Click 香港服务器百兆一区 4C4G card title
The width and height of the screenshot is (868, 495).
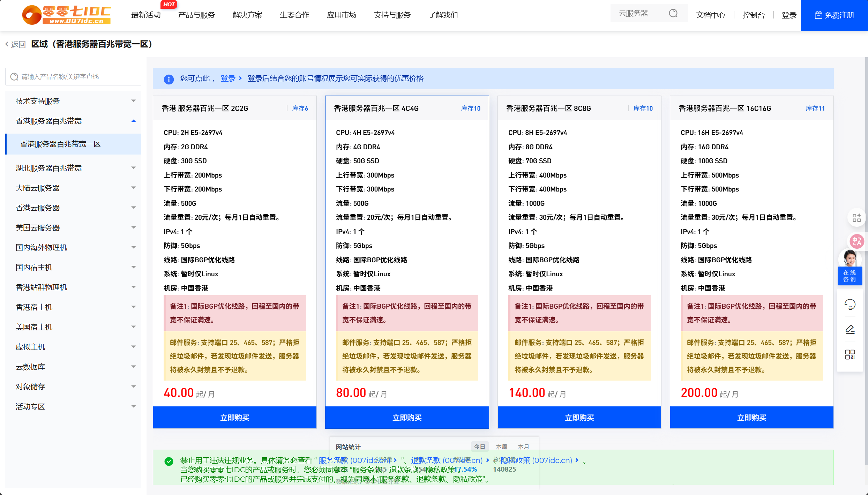tap(376, 108)
